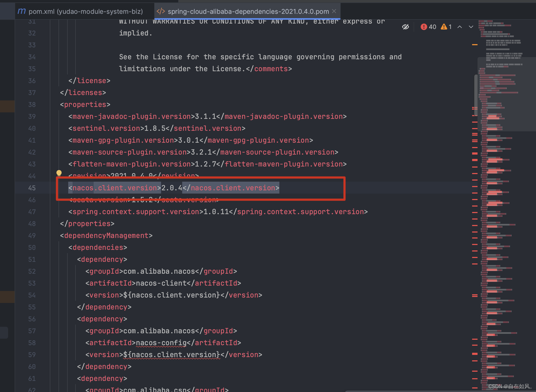Go to next highlighted error arrow
The image size is (536, 392).
pyautogui.click(x=471, y=27)
